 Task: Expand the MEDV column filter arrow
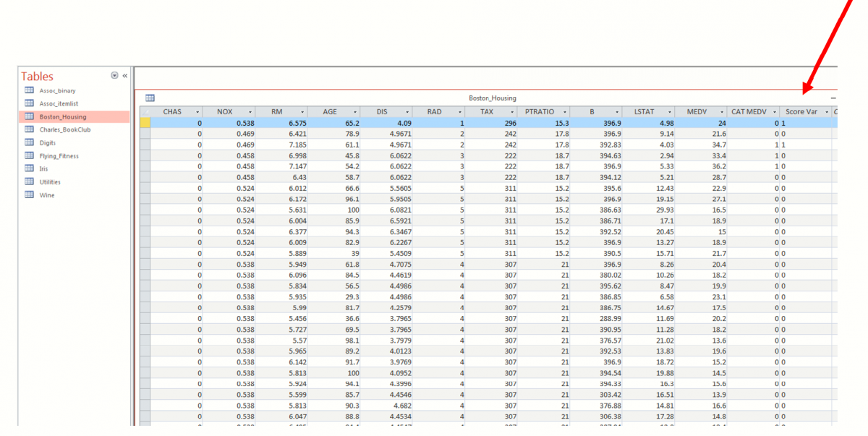(x=721, y=112)
